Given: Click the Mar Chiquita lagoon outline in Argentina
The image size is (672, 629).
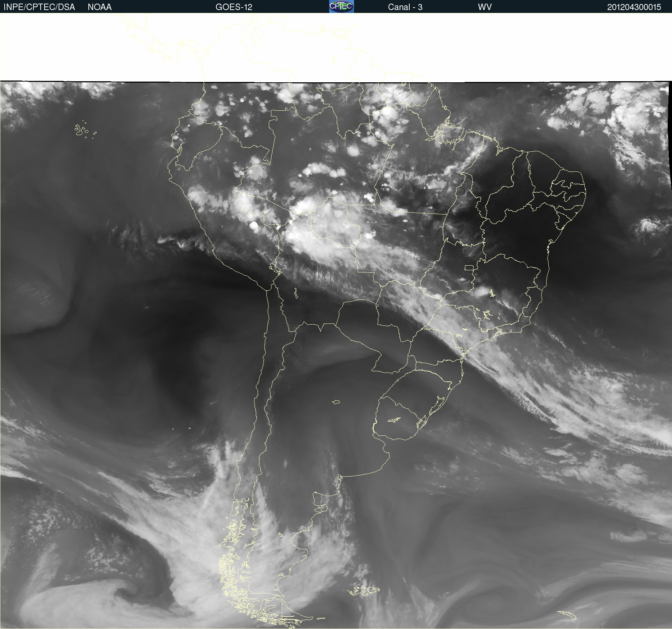Looking at the screenshot, I should coord(336,402).
